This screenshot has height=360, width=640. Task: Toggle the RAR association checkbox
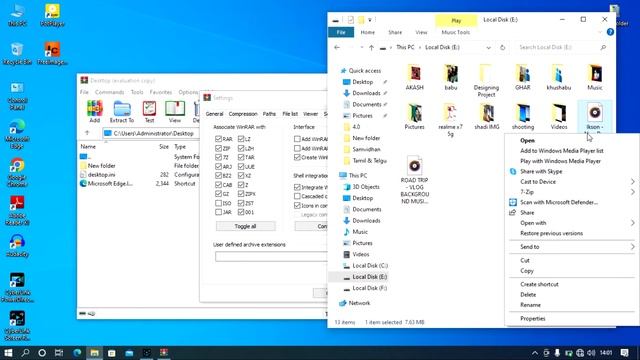pos(218,139)
